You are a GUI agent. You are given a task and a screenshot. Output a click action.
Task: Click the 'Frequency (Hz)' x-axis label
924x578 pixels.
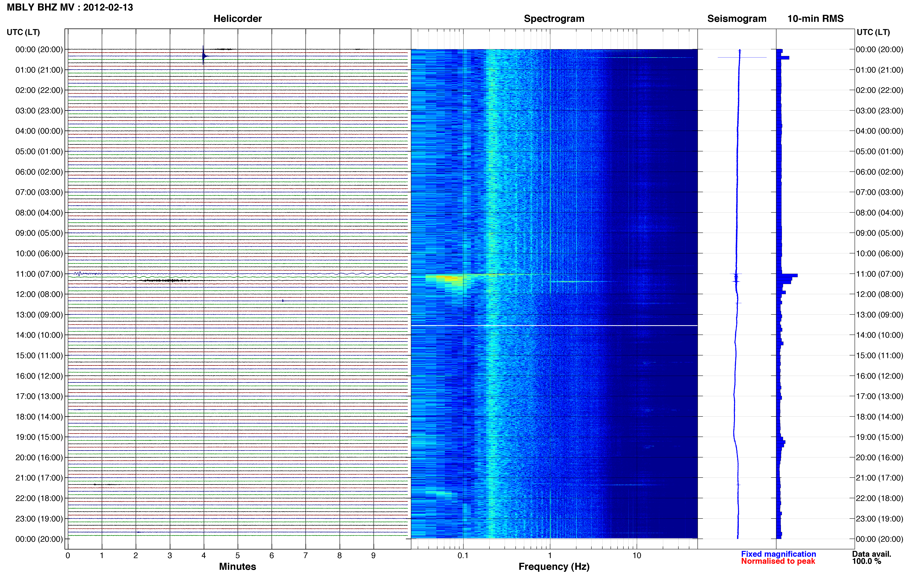pos(554,566)
